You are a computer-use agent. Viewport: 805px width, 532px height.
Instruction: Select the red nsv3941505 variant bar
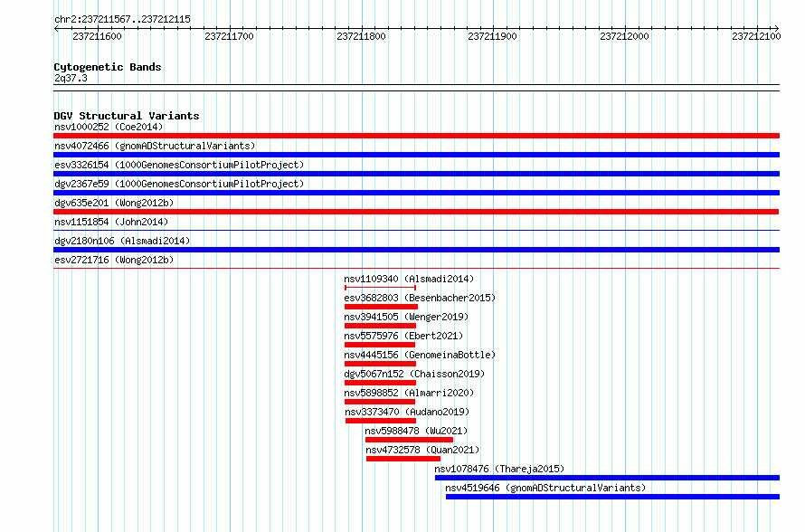(381, 326)
